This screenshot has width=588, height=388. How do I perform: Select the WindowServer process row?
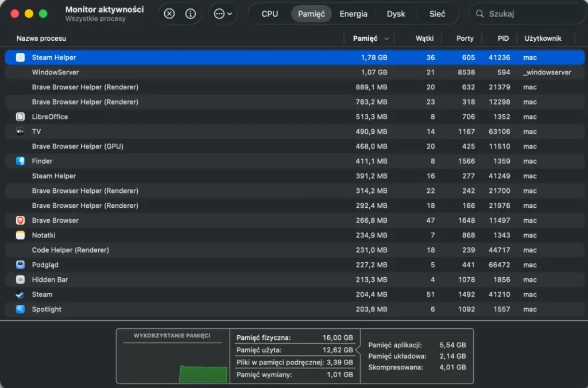pyautogui.click(x=295, y=72)
